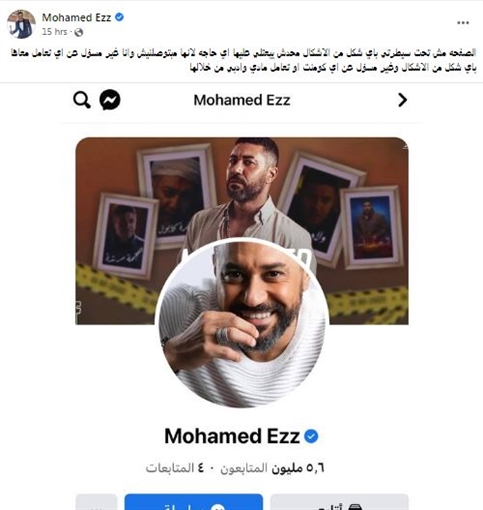The height and width of the screenshot is (510, 483).
Task: Click the globe public audience icon
Action: pos(79,32)
